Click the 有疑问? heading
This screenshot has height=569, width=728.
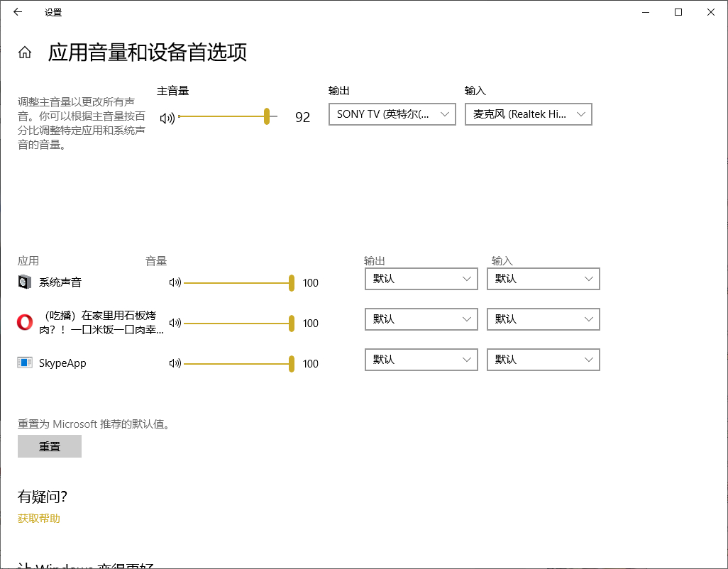click(43, 497)
